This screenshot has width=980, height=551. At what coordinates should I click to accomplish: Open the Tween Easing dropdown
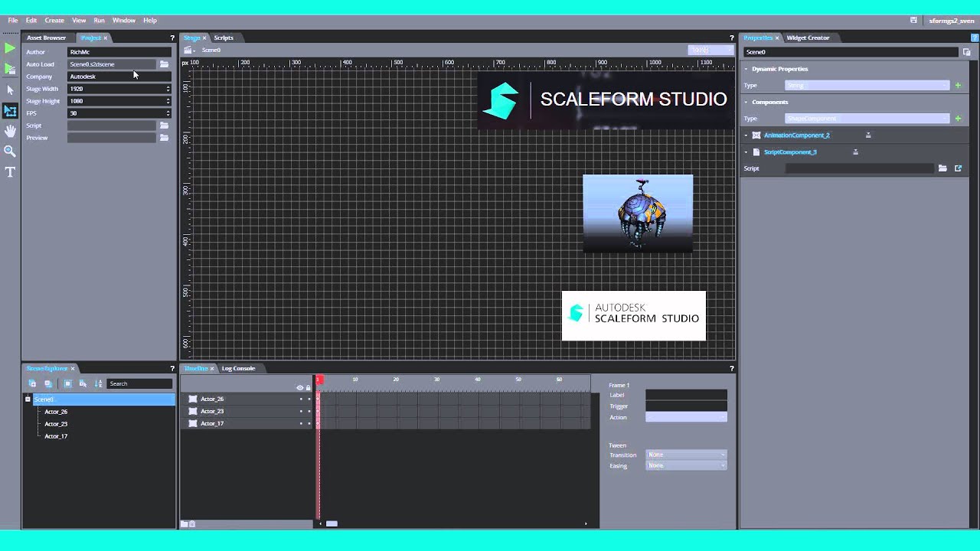click(686, 465)
